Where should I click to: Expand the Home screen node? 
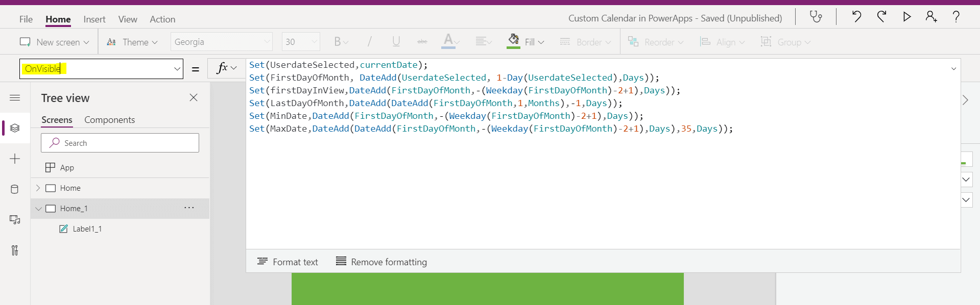(38, 188)
